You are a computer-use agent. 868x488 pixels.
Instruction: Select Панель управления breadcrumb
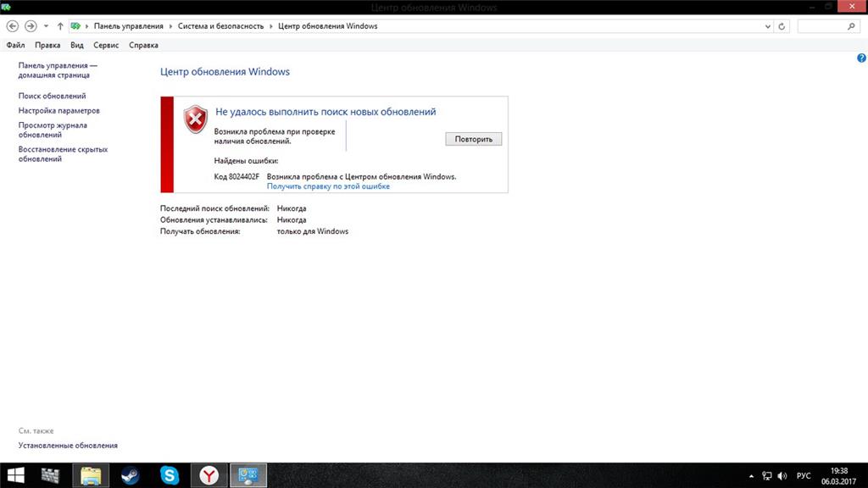pos(129,26)
